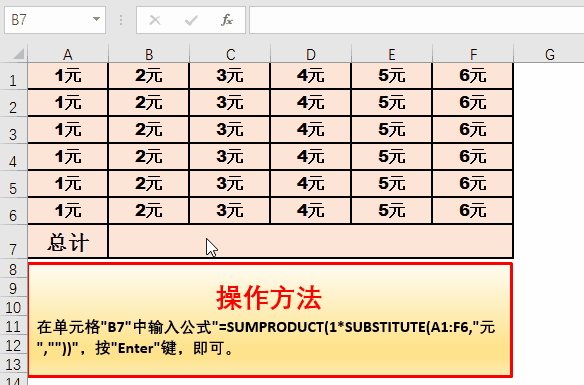Select row 3 header
Viewport: 584px width, 385px height.
tap(13, 130)
